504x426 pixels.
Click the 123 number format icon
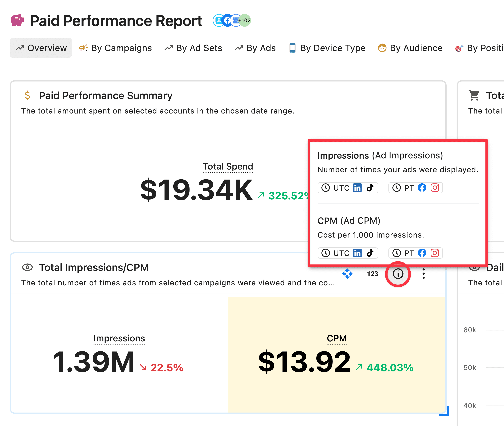pos(372,274)
